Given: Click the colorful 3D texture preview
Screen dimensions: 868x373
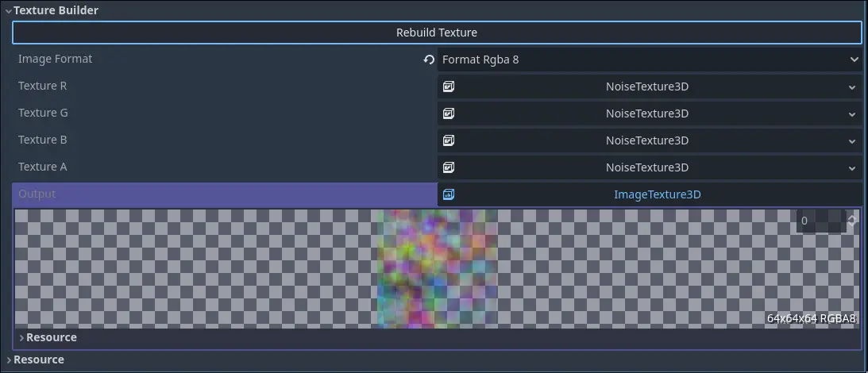Looking at the screenshot, I should pyautogui.click(x=437, y=268).
